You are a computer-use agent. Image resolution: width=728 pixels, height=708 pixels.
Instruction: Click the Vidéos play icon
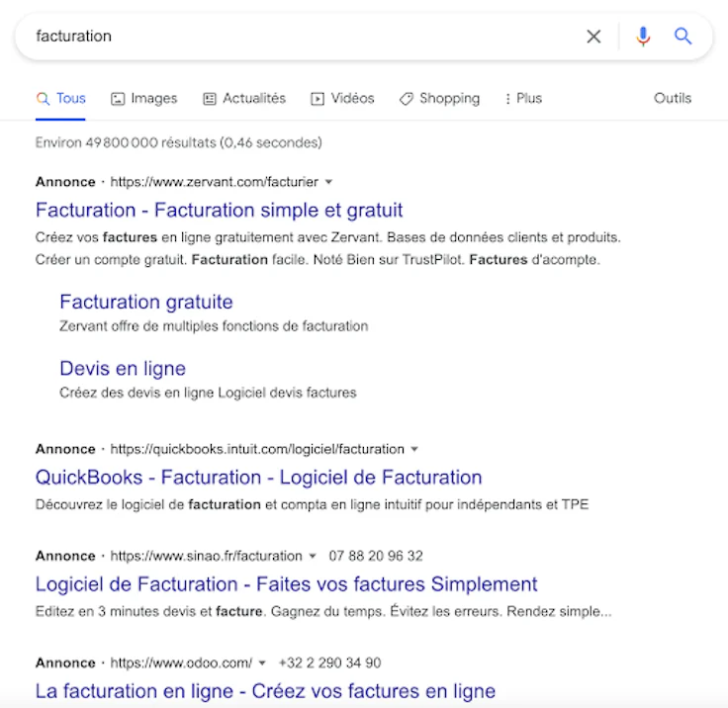coord(318,99)
